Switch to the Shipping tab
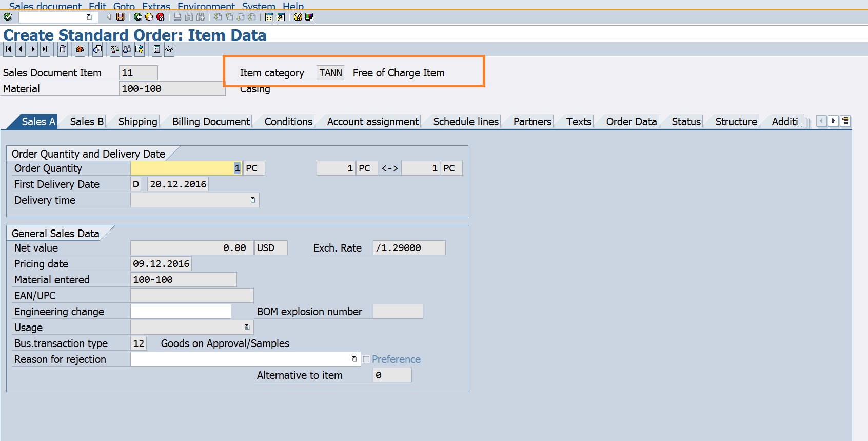Image resolution: width=868 pixels, height=441 pixels. (137, 122)
